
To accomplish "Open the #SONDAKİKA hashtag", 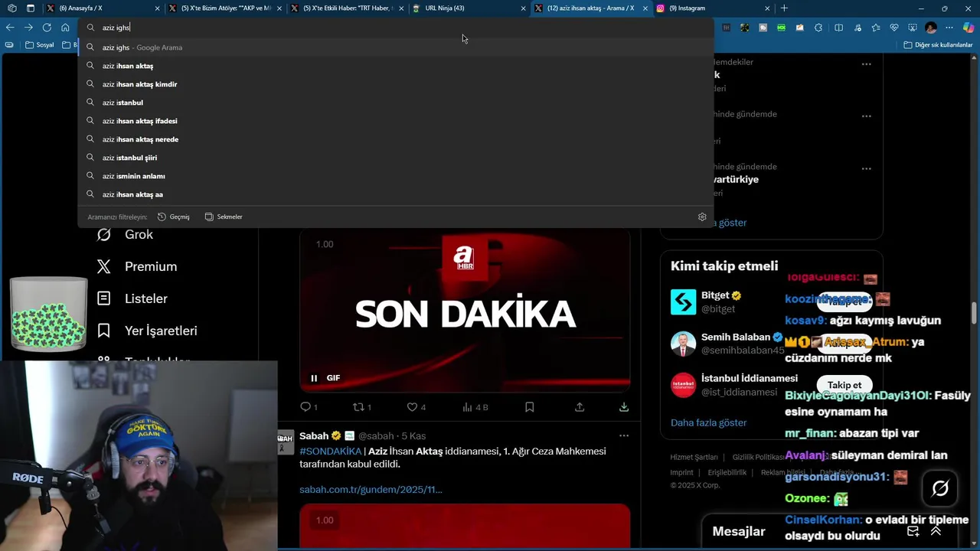I will pyautogui.click(x=330, y=452).
